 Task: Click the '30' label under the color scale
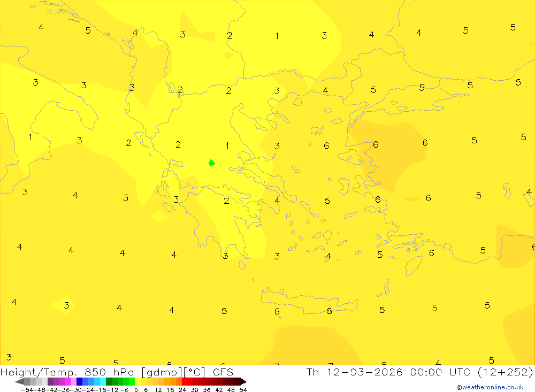pos(195,390)
